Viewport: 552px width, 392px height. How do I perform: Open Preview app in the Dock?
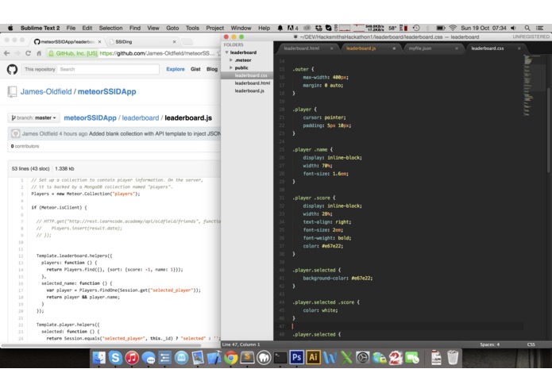click(198, 358)
